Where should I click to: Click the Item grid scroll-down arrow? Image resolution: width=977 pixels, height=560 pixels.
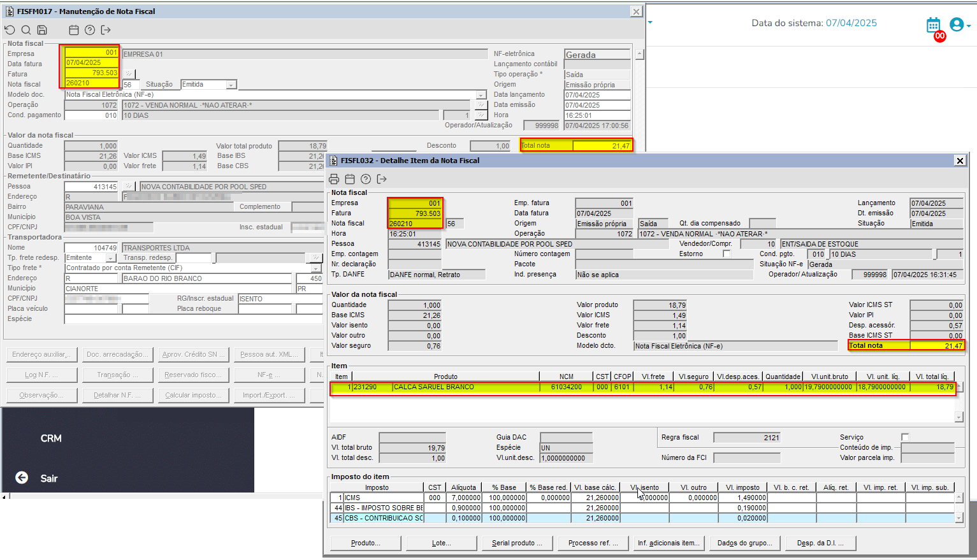pos(959,417)
